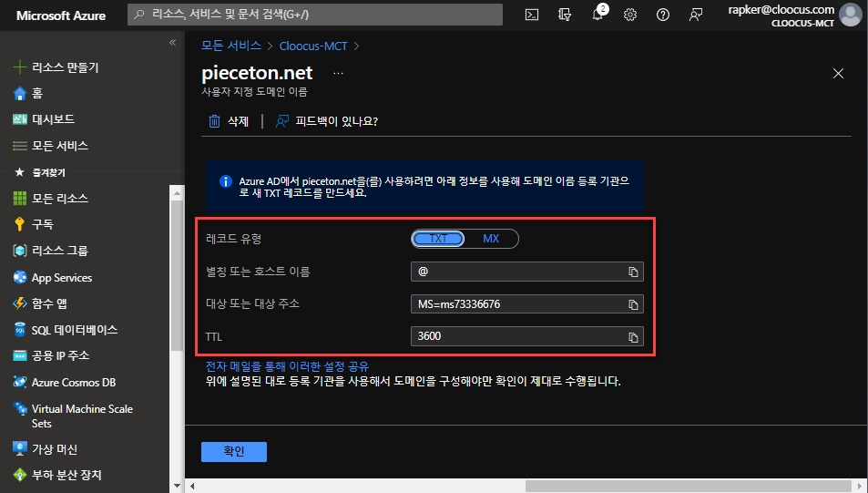Open the user account avatar

[x=851, y=15]
